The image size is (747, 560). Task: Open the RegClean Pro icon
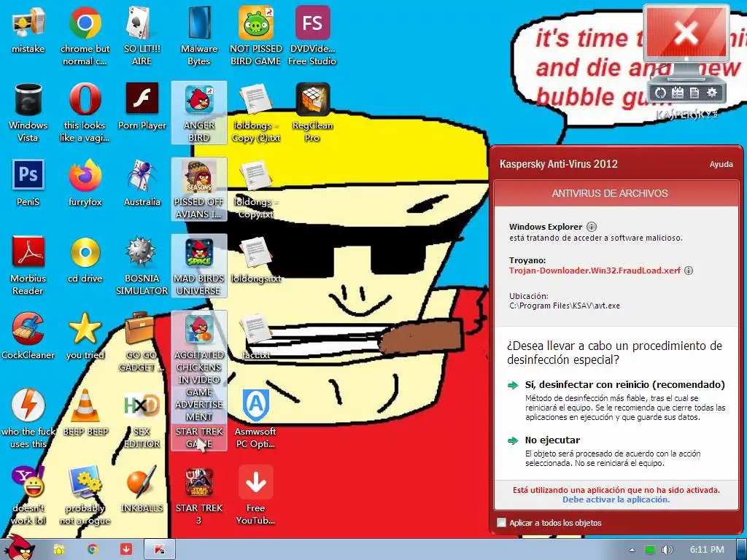312,113
